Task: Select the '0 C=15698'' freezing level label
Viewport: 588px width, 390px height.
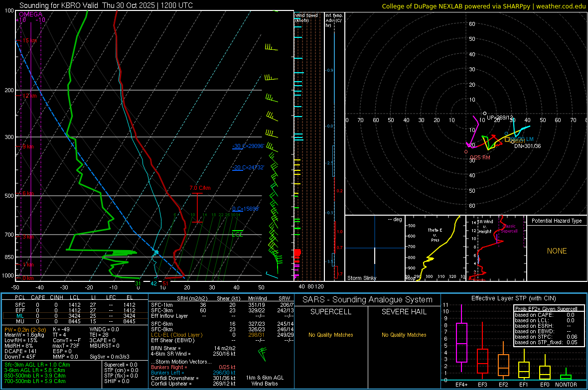Action: (245, 209)
